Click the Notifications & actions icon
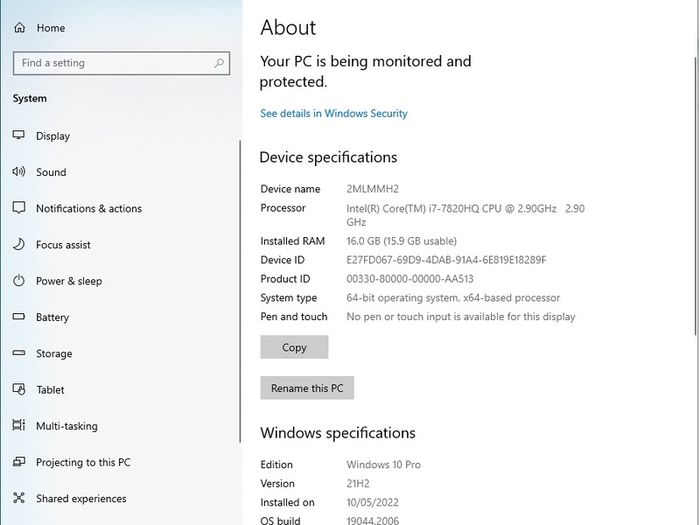Viewport: 700px width, 525px height. click(19, 208)
